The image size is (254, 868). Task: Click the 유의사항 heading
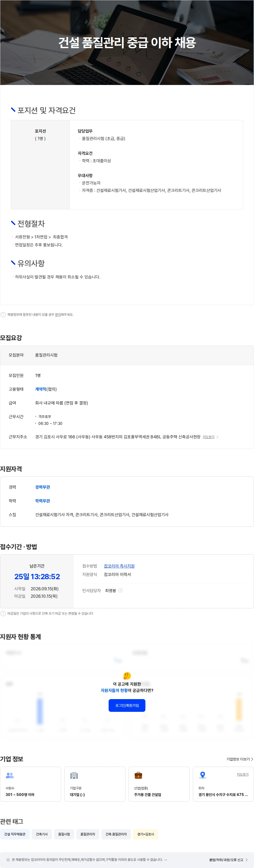click(31, 263)
